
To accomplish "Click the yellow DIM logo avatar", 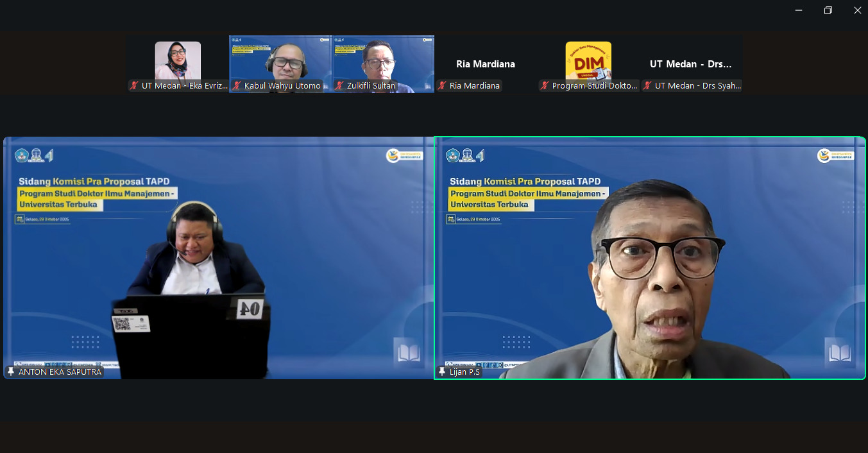I will point(588,60).
